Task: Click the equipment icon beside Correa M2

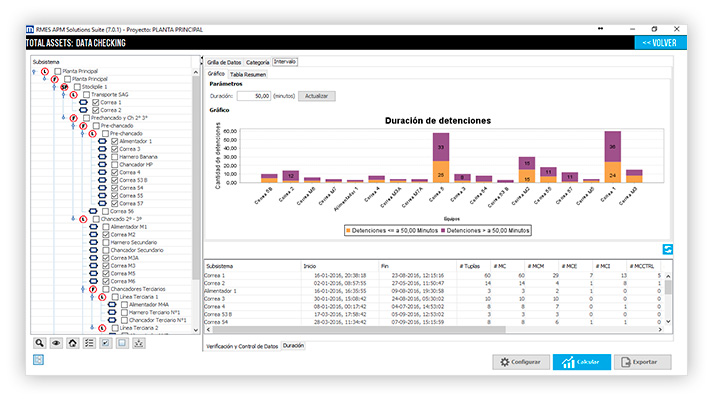Action: click(x=93, y=234)
